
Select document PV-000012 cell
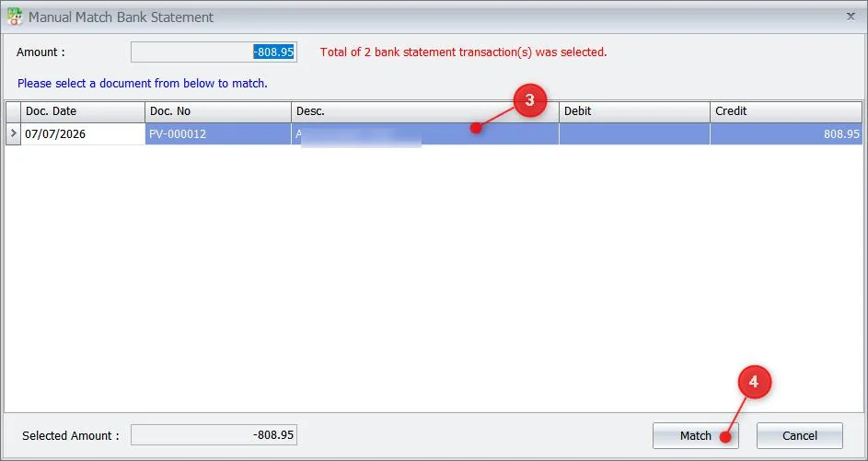pyautogui.click(x=218, y=134)
